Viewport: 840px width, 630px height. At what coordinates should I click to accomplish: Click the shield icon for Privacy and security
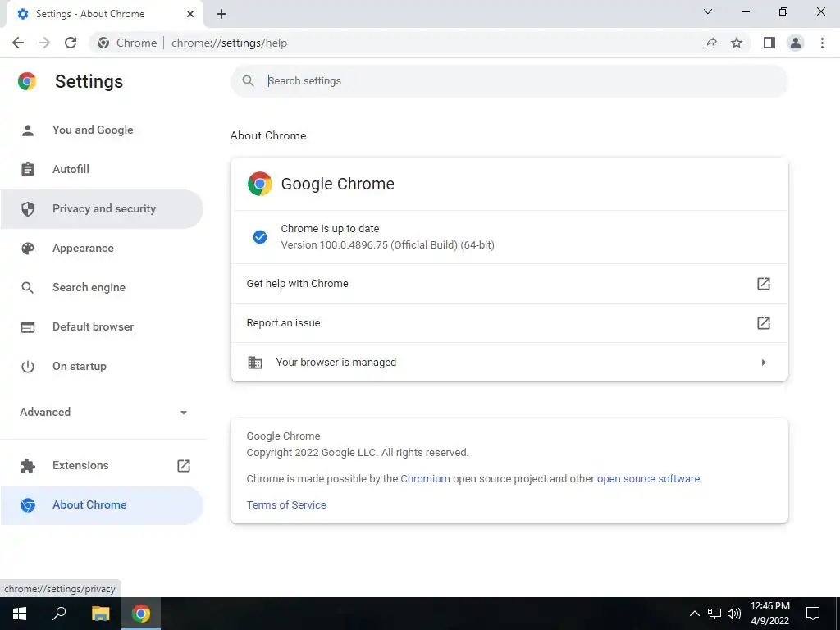(28, 209)
